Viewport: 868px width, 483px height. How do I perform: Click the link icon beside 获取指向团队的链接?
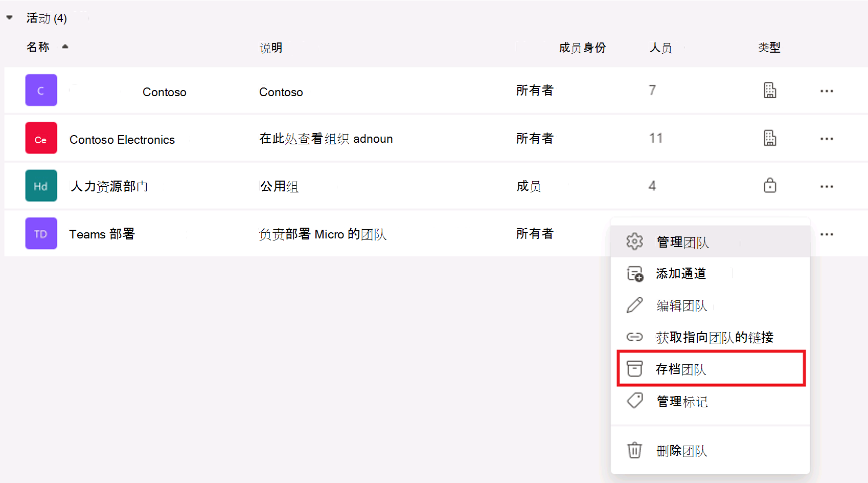[634, 337]
